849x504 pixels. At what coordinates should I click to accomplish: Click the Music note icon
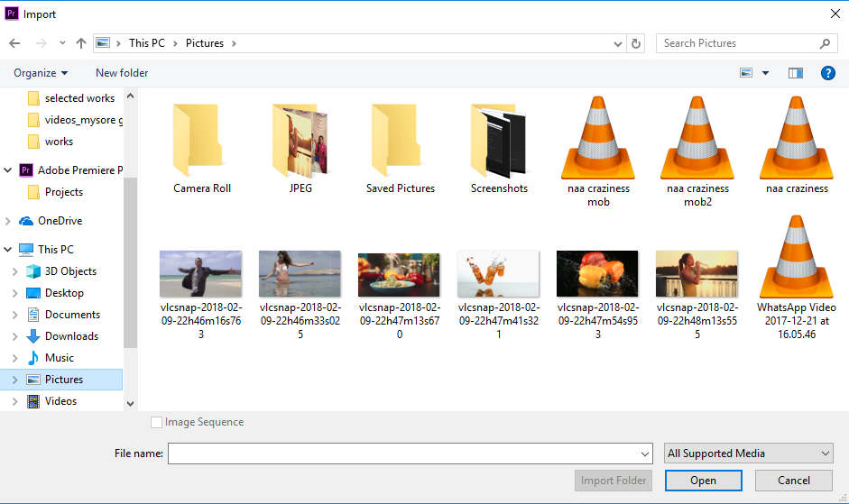pos(33,358)
